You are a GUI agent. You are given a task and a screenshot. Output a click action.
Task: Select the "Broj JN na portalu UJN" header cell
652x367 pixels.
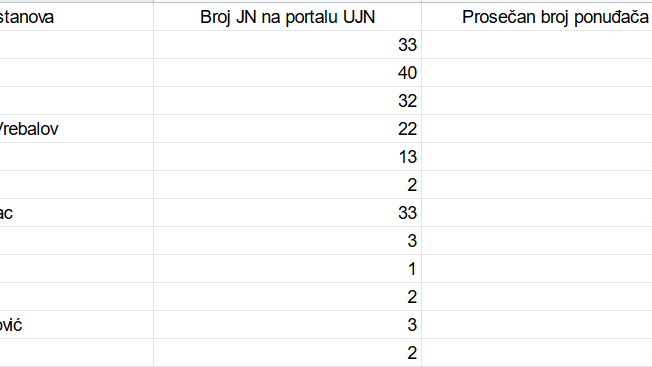tap(287, 17)
